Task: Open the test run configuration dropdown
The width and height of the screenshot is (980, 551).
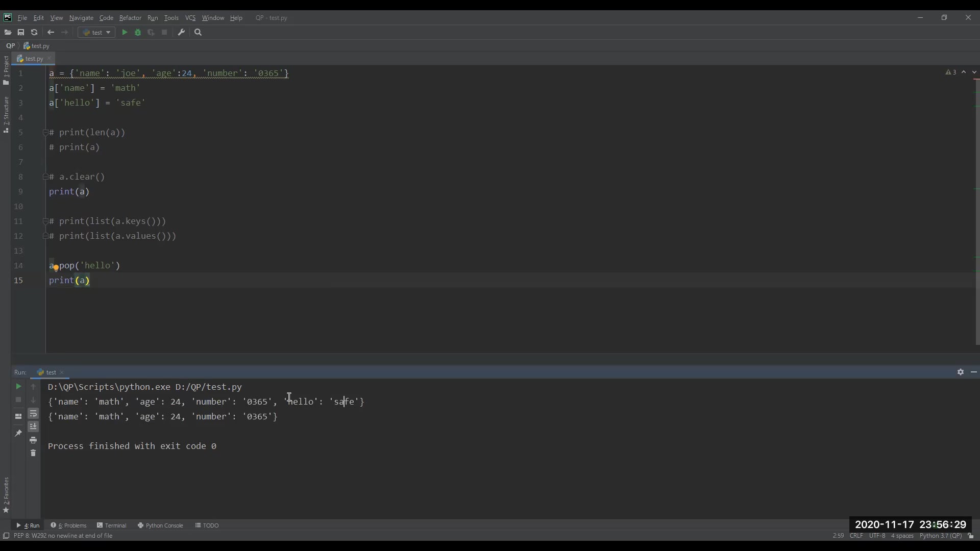Action: (x=96, y=32)
